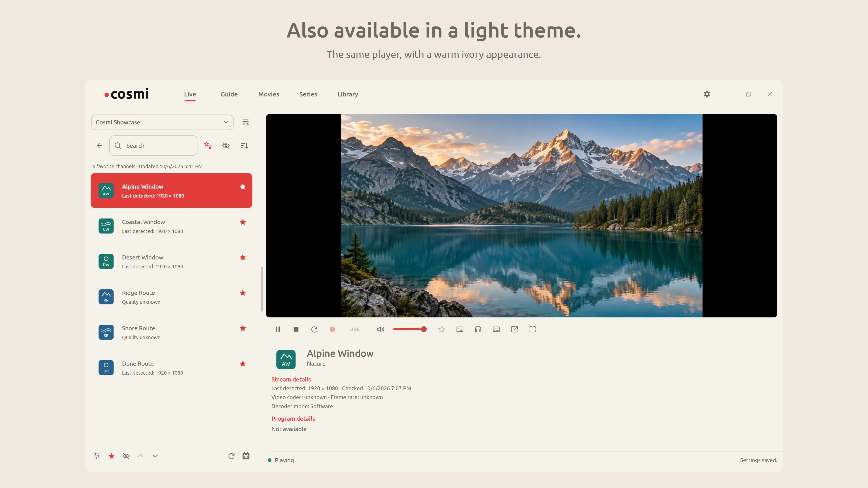Select the Ridge Route channel

point(172,297)
